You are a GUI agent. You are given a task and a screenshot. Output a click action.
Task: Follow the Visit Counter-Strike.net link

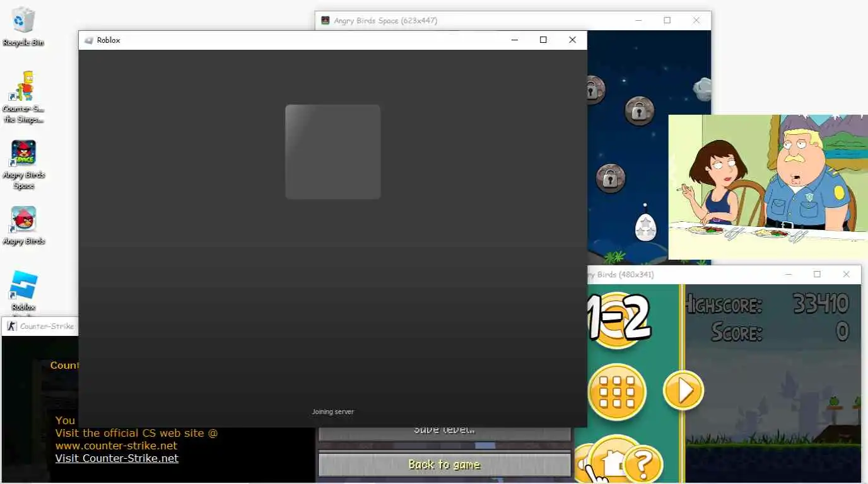[x=117, y=458]
